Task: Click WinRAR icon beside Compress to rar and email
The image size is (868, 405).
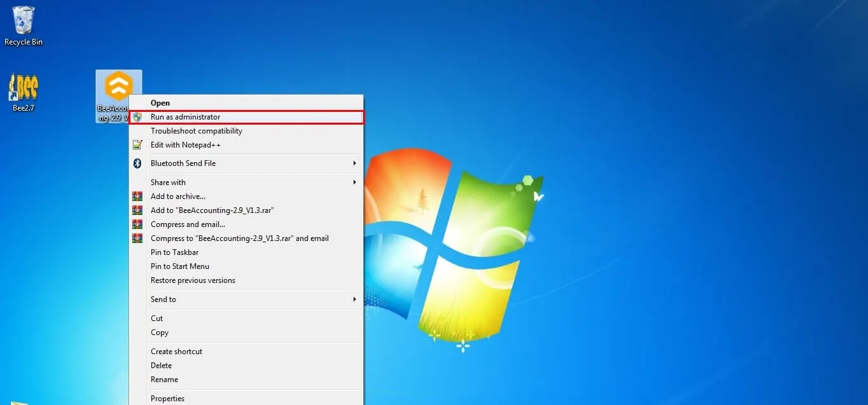Action: 137,238
